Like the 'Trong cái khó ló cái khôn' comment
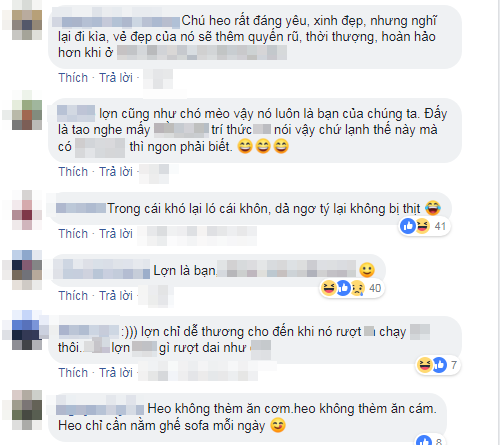Screen dimensions: 500x445 [73, 234]
